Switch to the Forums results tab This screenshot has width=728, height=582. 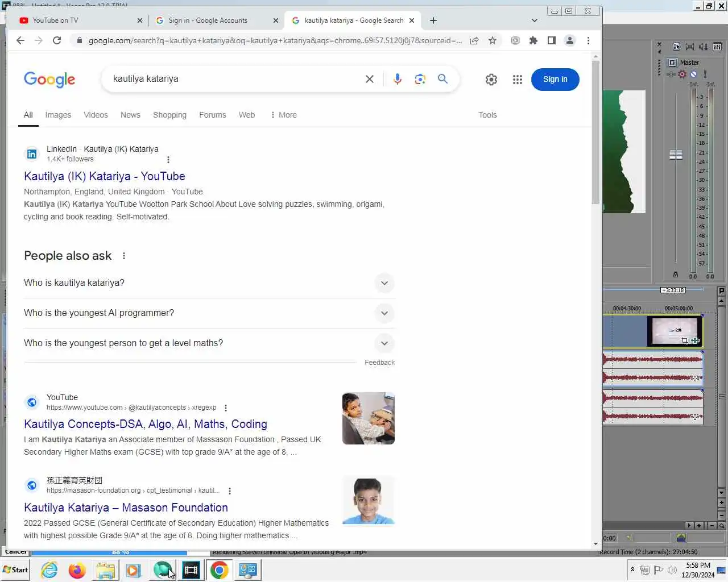point(213,115)
